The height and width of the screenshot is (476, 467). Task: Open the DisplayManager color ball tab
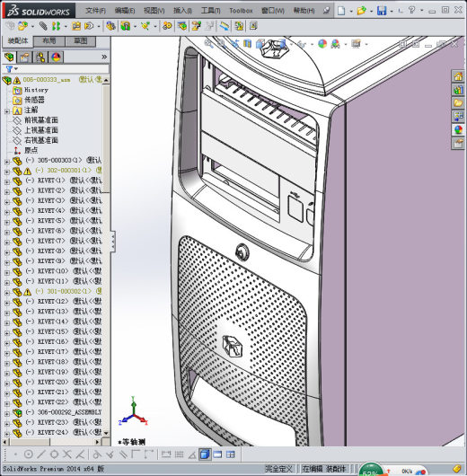[x=56, y=57]
